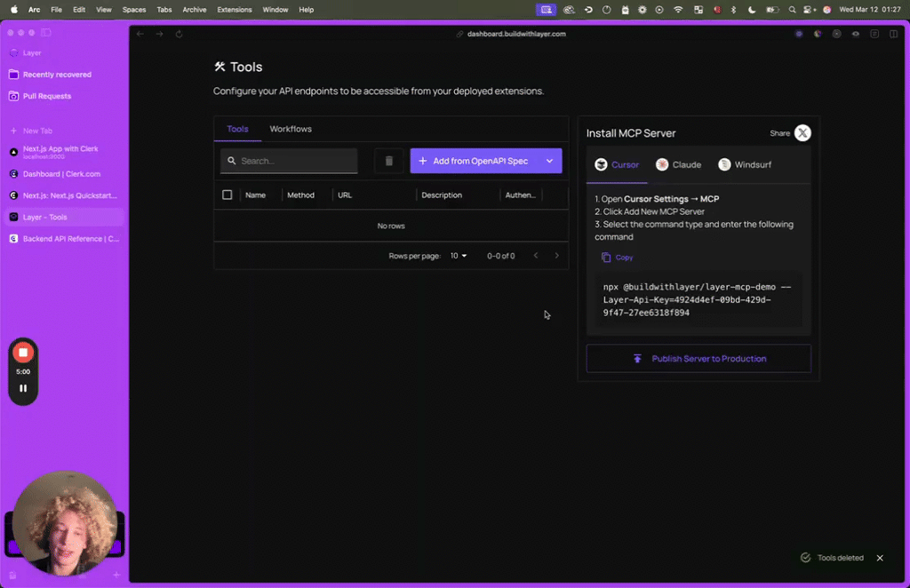Image resolution: width=910 pixels, height=588 pixels.
Task: Toggle the select-all rows checkbox
Action: pyautogui.click(x=227, y=195)
